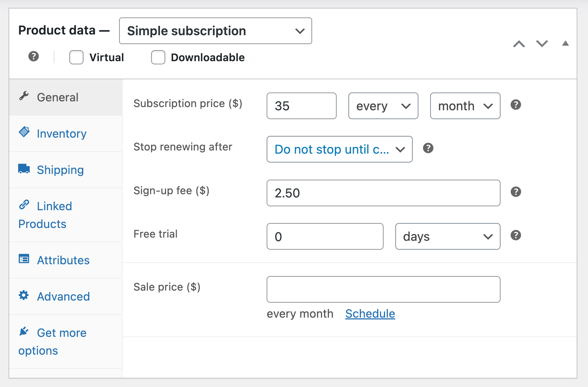
Task: Click inside the Sale price field
Action: [383, 289]
